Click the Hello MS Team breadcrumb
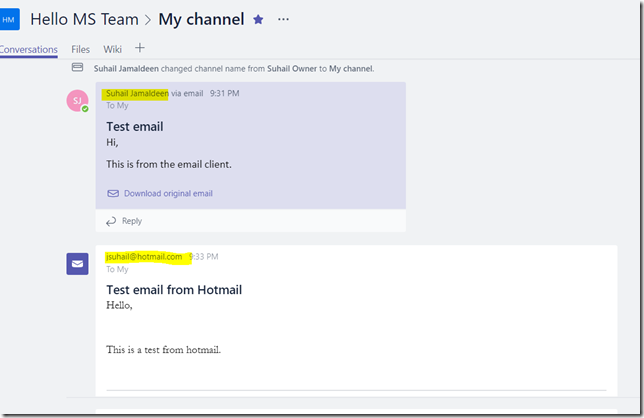This screenshot has width=644, height=418. point(85,19)
